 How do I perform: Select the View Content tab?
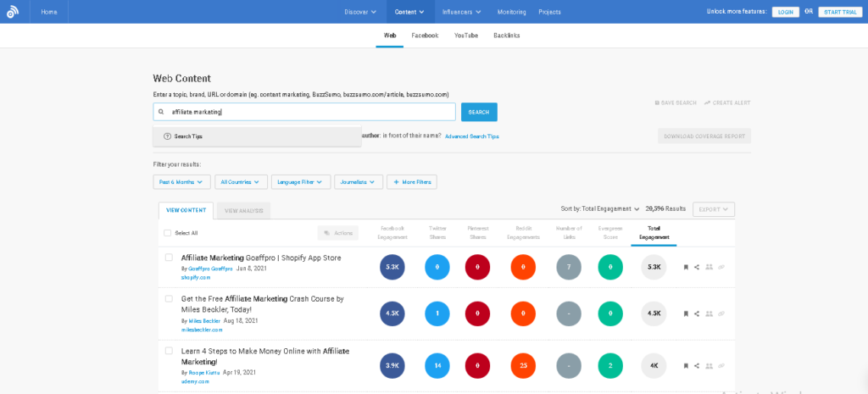[186, 210]
